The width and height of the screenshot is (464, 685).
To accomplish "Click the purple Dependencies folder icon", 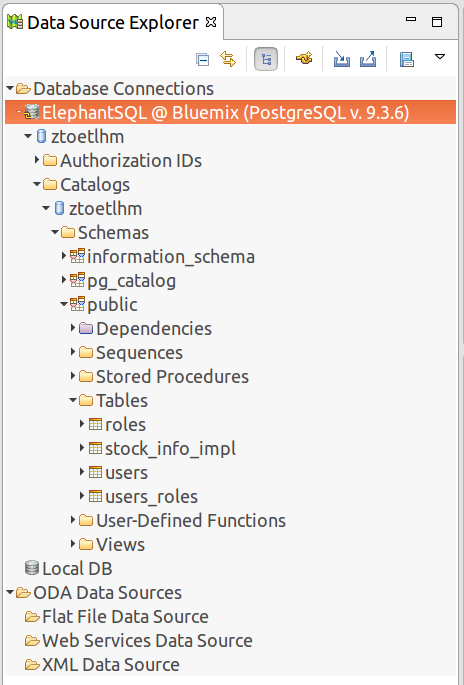I will (86, 328).
